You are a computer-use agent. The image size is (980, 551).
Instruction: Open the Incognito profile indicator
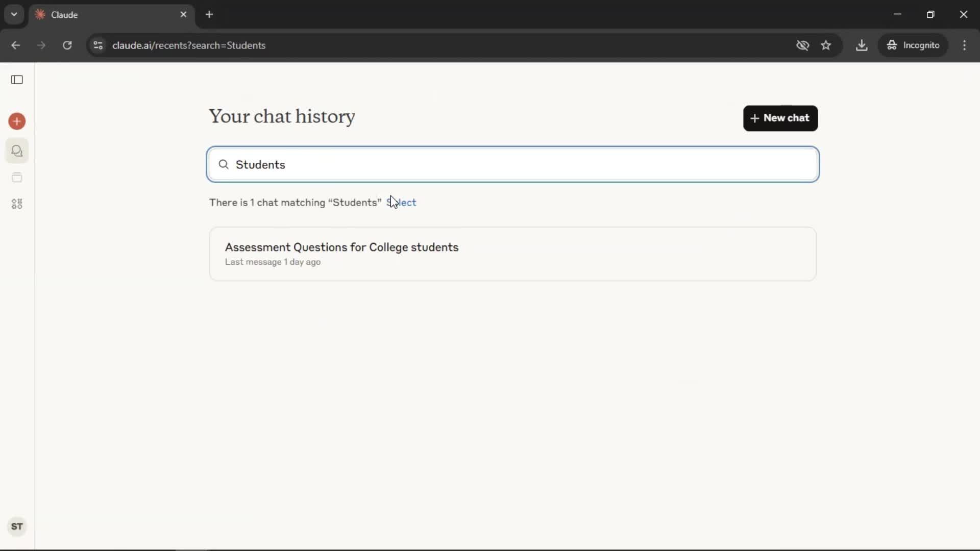(913, 45)
